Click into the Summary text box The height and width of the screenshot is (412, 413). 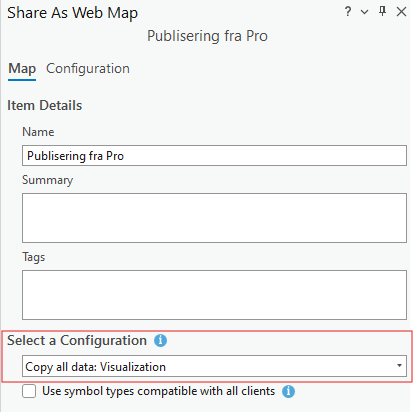click(214, 218)
